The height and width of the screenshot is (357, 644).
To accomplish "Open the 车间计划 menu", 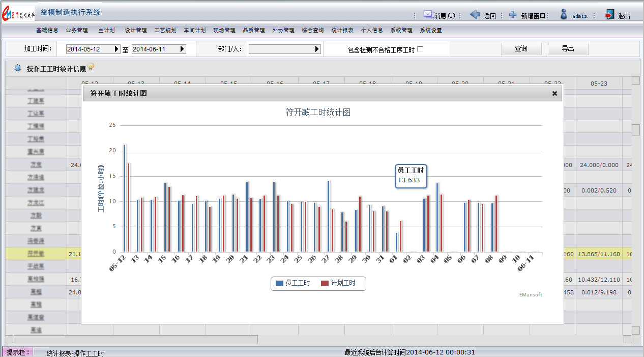I will [195, 30].
